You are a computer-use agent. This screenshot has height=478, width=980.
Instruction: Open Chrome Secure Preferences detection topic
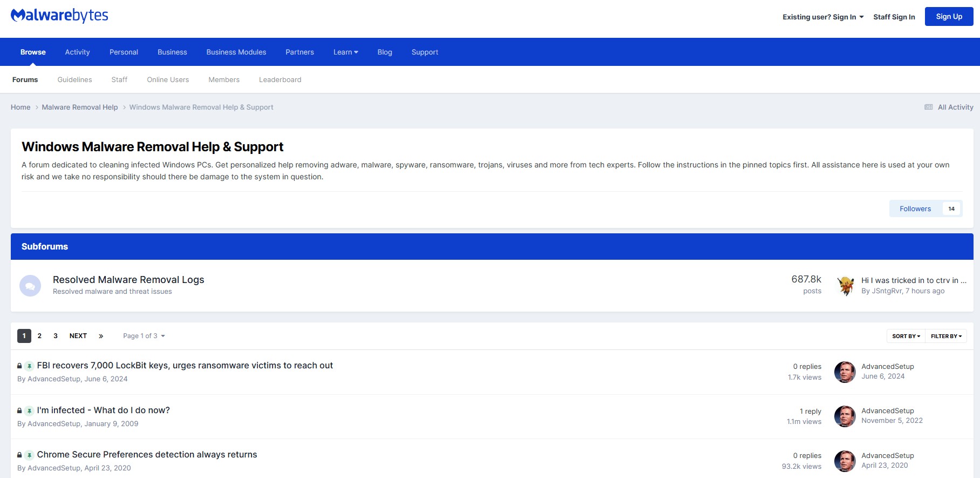pyautogui.click(x=147, y=454)
